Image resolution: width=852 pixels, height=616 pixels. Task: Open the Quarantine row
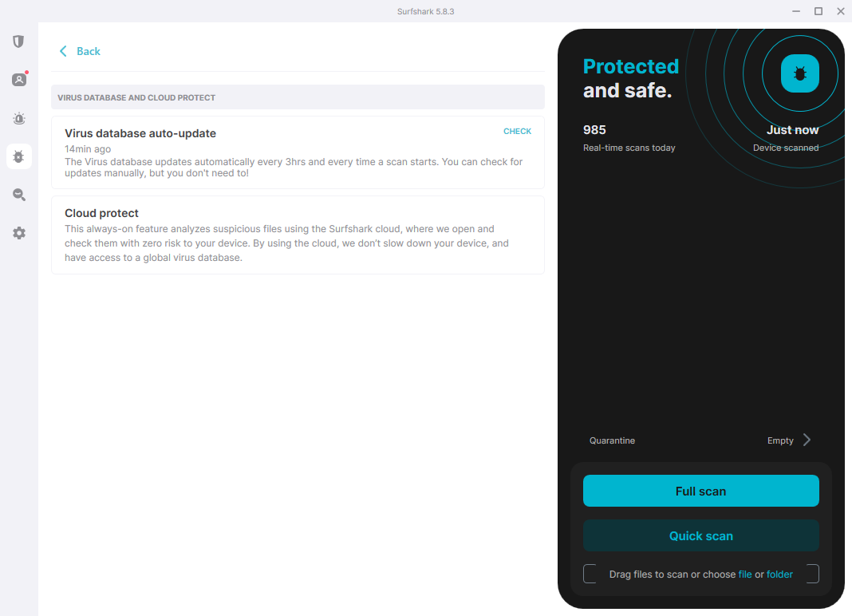tap(700, 440)
